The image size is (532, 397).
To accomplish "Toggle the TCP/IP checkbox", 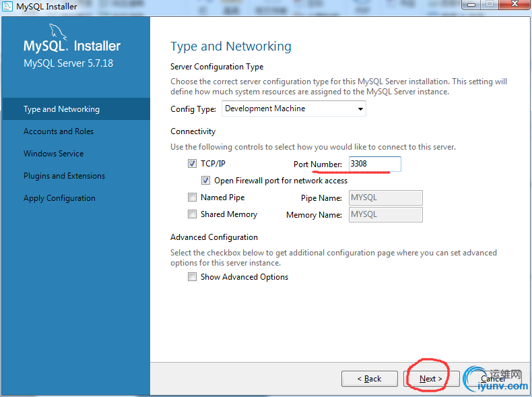I will (192, 164).
